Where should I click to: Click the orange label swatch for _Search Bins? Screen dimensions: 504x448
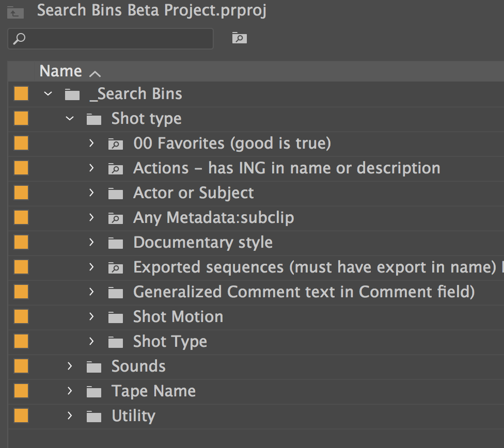pos(21,93)
